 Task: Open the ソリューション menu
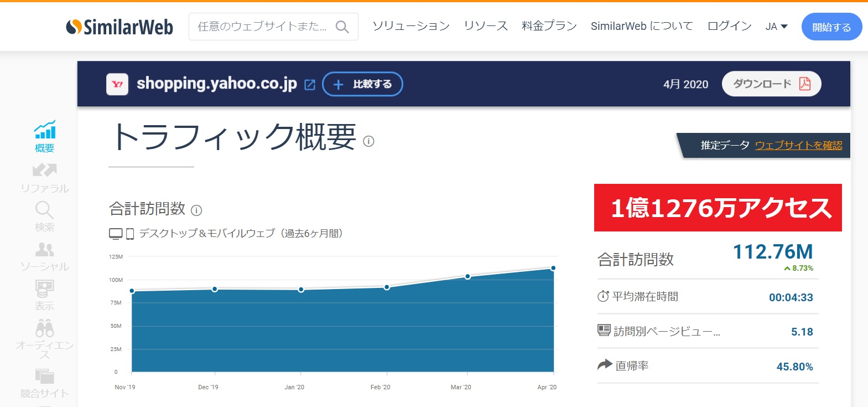coord(410,26)
